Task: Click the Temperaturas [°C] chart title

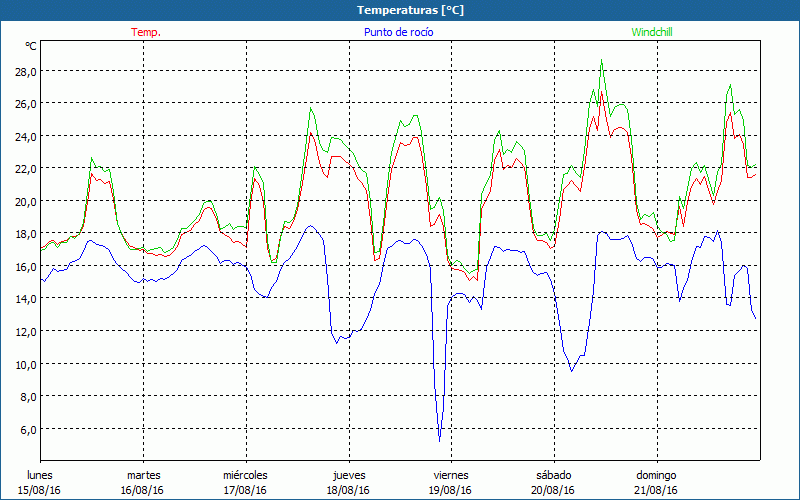Action: (x=399, y=10)
